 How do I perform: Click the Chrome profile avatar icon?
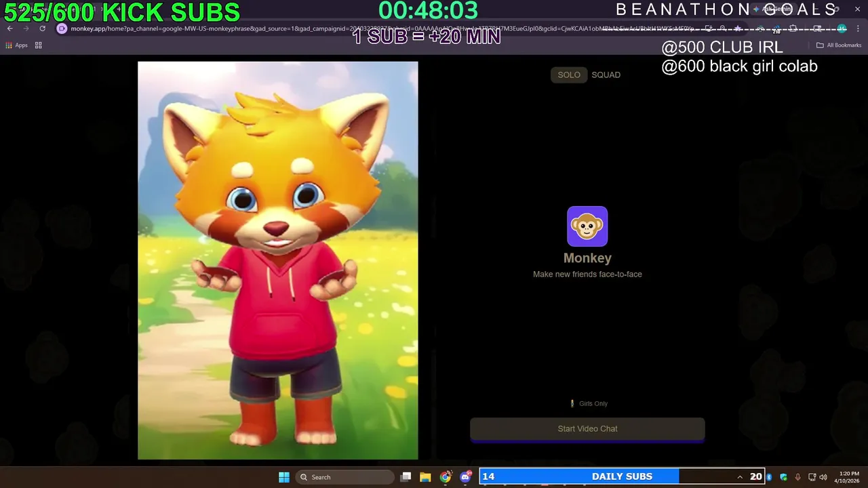(x=842, y=28)
